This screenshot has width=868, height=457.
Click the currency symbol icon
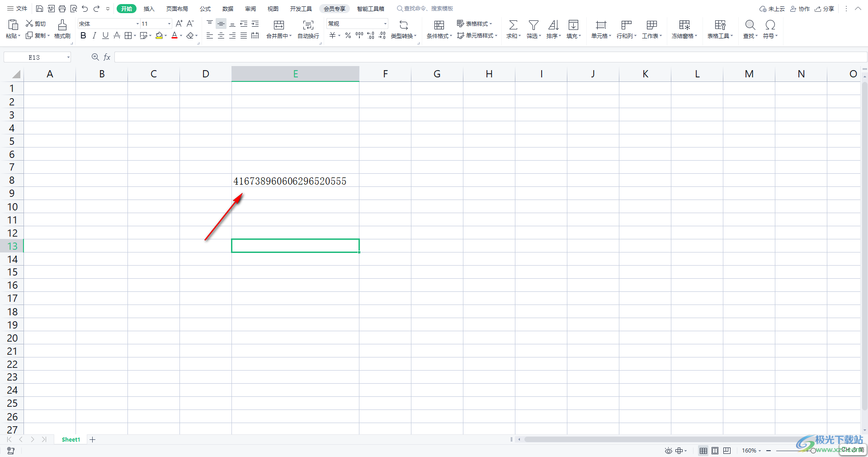pos(333,35)
